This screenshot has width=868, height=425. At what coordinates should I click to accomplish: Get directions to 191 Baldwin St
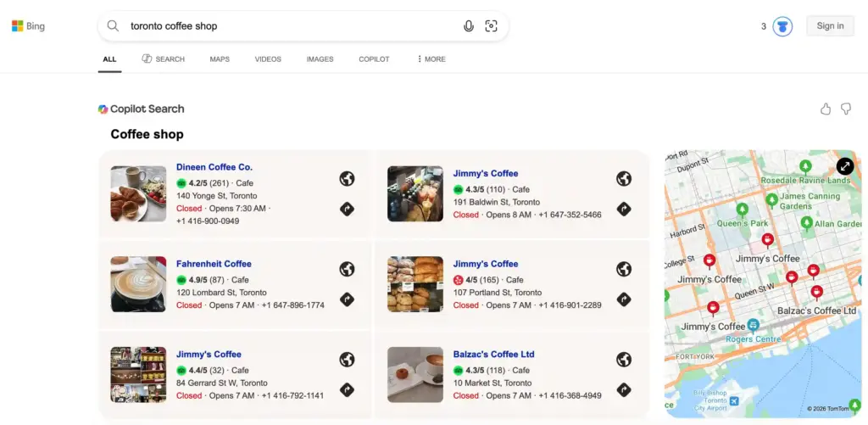[x=624, y=209]
